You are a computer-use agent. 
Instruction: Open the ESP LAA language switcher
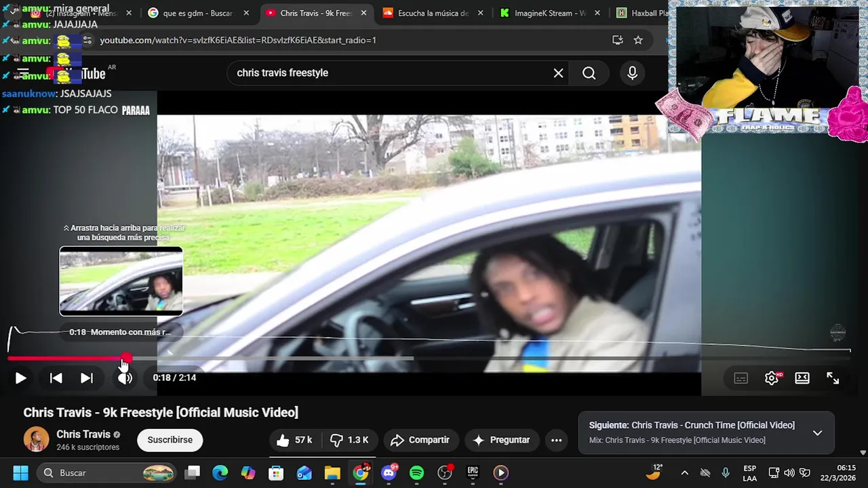click(x=749, y=473)
